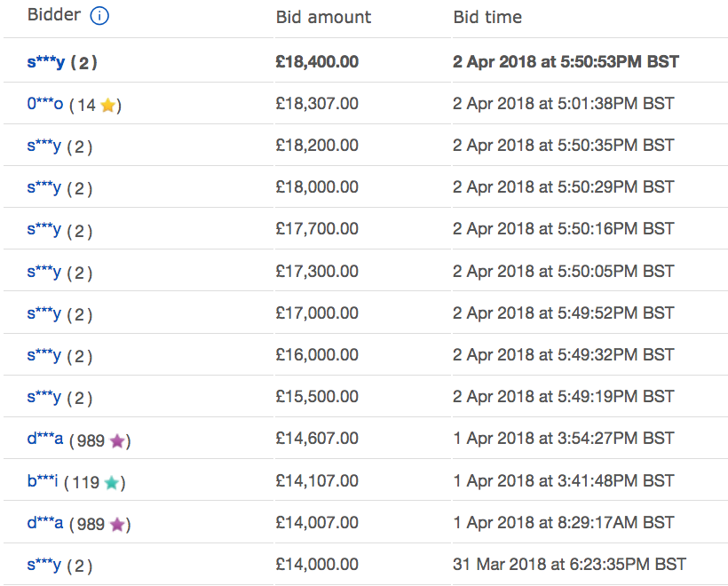Viewport: 728px width, 586px height.
Task: Open d***a link on £14,607.00 bid
Action: (44, 439)
